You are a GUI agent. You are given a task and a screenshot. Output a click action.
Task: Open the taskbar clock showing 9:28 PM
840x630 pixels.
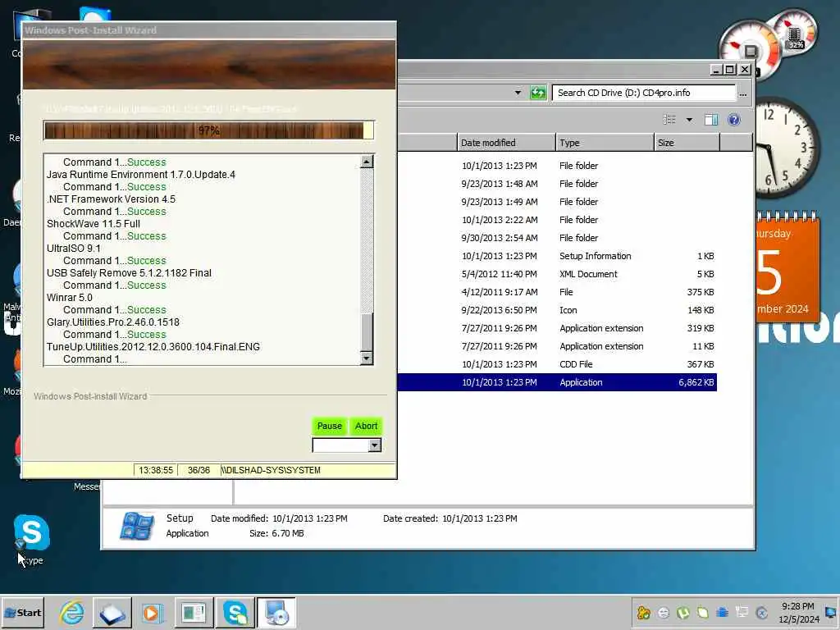pyautogui.click(x=798, y=613)
